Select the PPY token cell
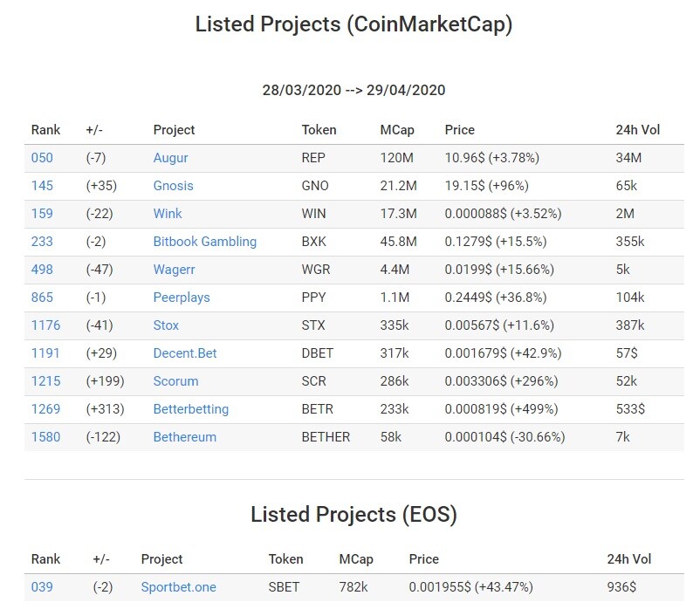The width and height of the screenshot is (700, 616). click(x=314, y=298)
